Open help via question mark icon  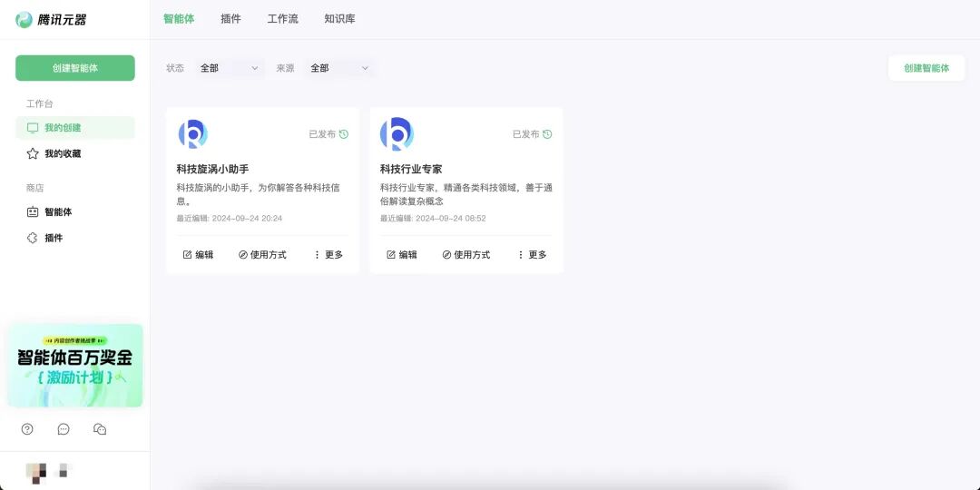(x=27, y=428)
